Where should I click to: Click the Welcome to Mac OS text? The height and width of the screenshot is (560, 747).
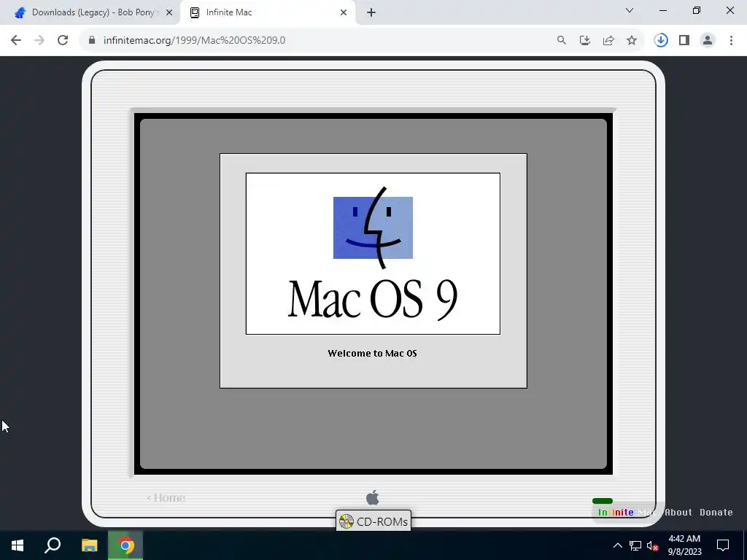[373, 354]
